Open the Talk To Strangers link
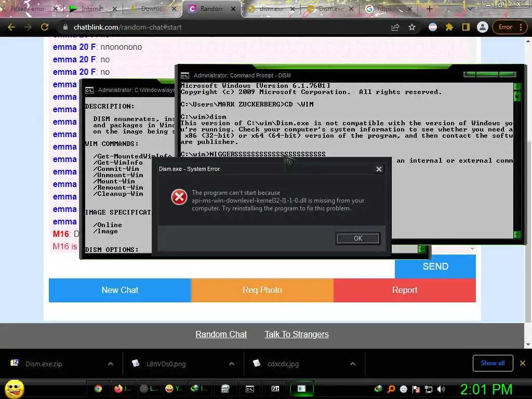Image resolution: width=532 pixels, height=399 pixels. pyautogui.click(x=297, y=334)
